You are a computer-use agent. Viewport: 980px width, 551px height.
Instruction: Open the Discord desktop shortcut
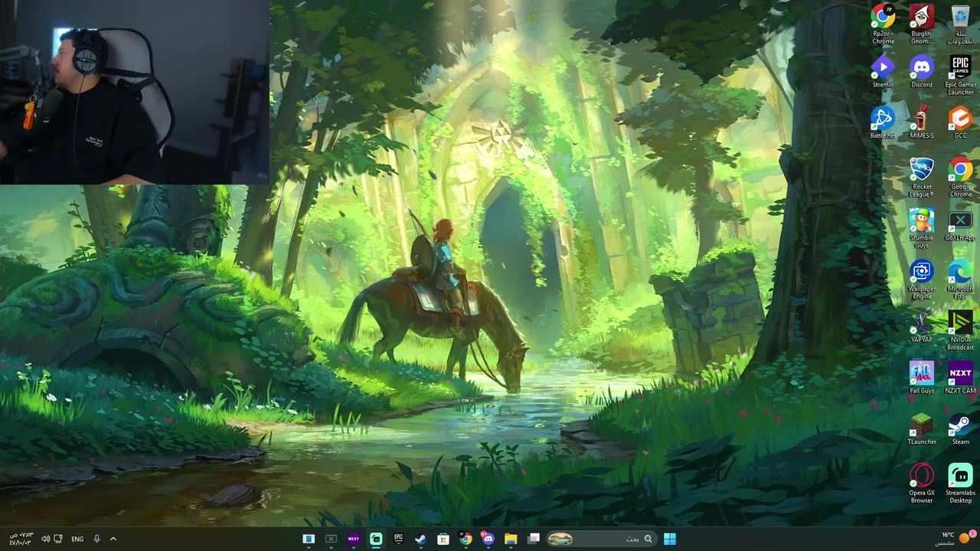(x=921, y=71)
